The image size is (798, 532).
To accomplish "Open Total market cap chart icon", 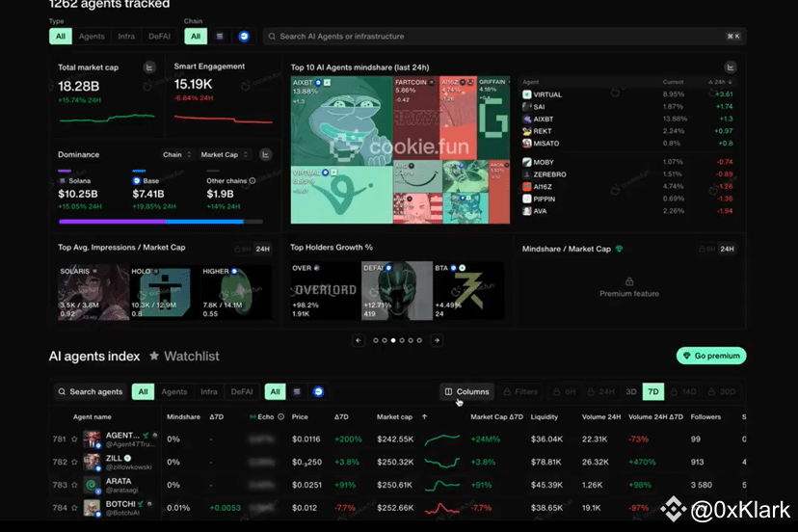I will pos(149,67).
